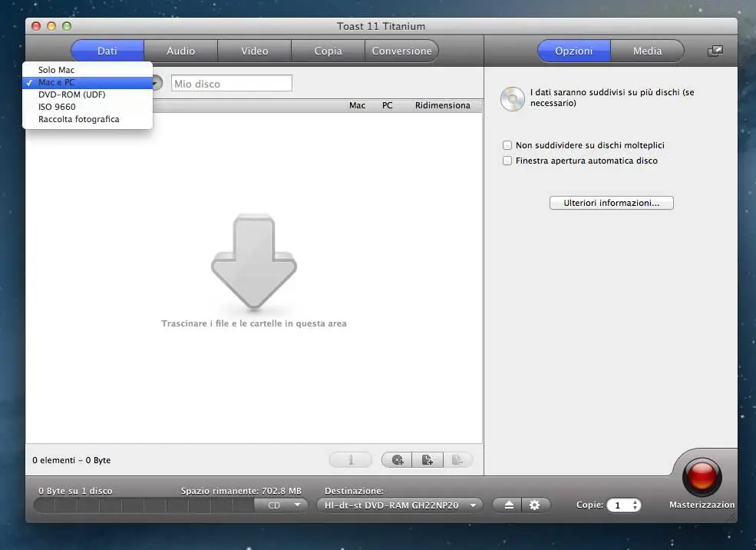Select the Conversione tab button
The height and width of the screenshot is (550, 756).
point(401,51)
